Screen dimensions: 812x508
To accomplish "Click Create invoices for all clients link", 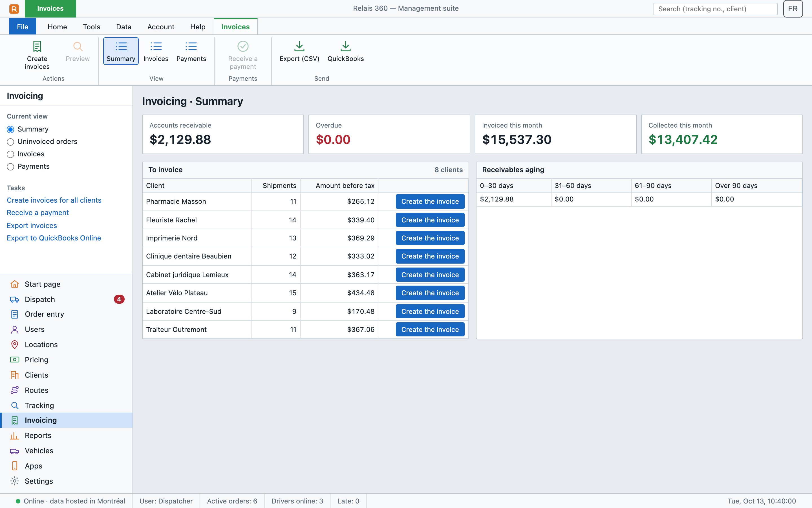I will (x=54, y=200).
